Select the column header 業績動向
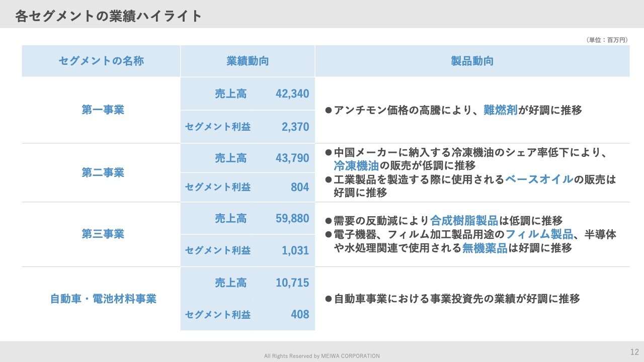 click(x=248, y=61)
